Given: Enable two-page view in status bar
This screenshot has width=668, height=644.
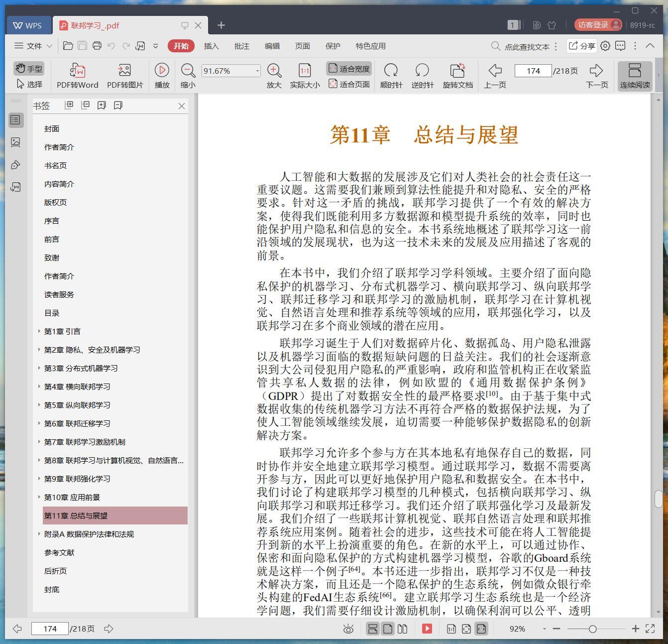Looking at the screenshot, I should pos(402,629).
